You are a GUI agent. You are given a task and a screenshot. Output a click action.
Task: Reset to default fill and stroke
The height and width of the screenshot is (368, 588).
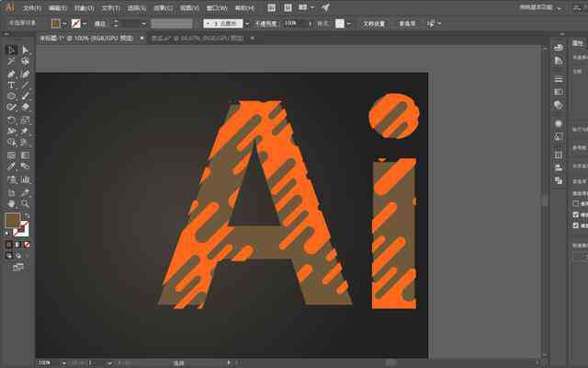[7, 234]
